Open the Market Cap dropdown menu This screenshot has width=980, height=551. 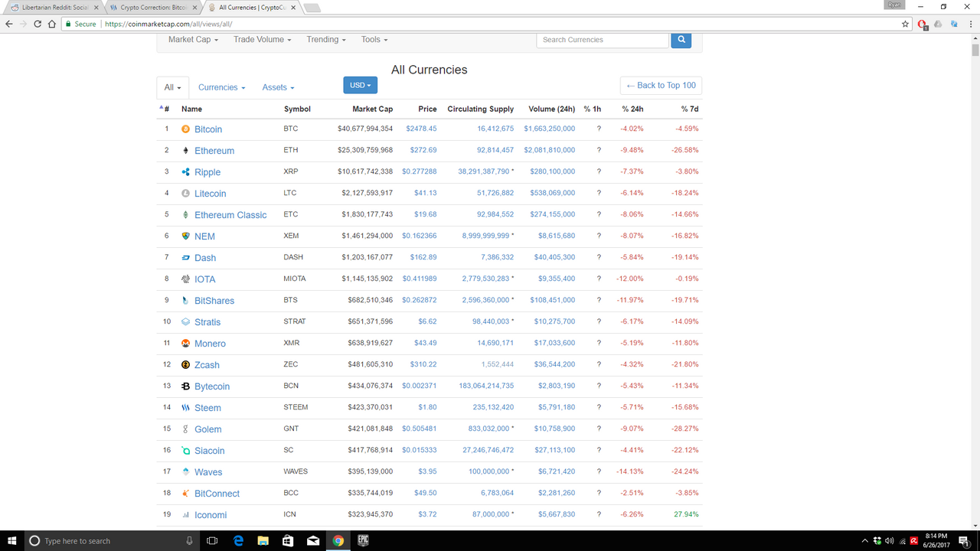pyautogui.click(x=194, y=40)
